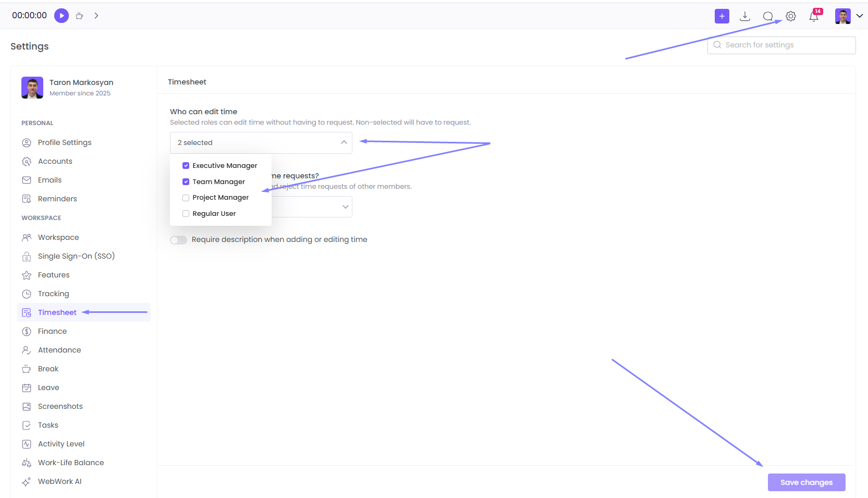
Task: Click the Save changes button
Action: pos(806,482)
